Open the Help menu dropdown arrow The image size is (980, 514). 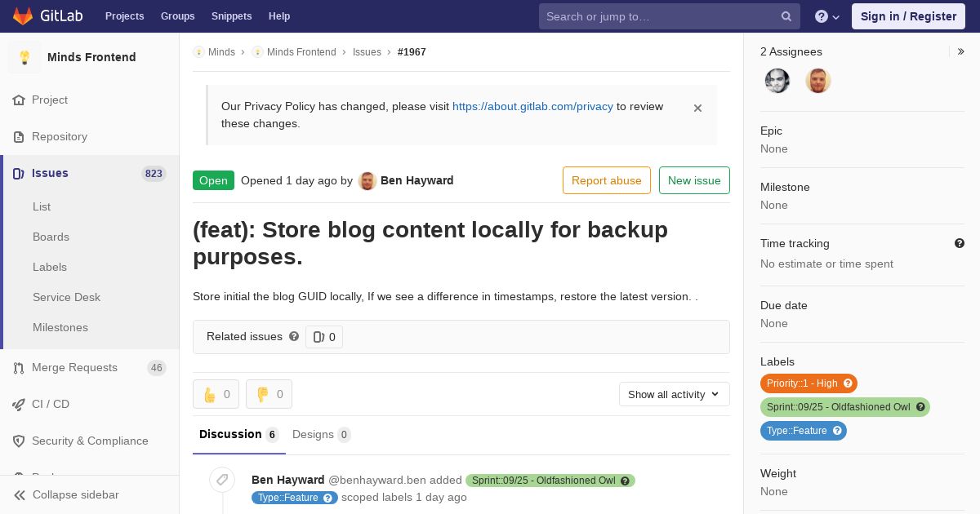click(x=835, y=17)
